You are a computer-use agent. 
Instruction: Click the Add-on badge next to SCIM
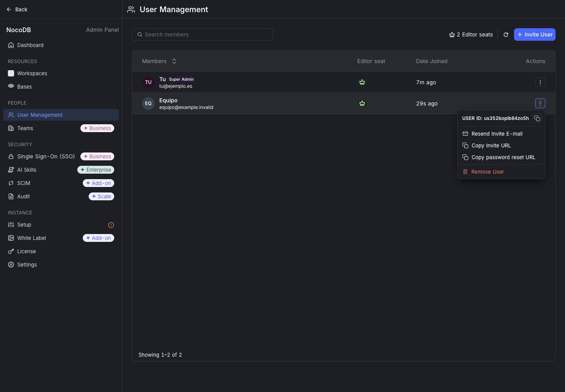point(98,183)
